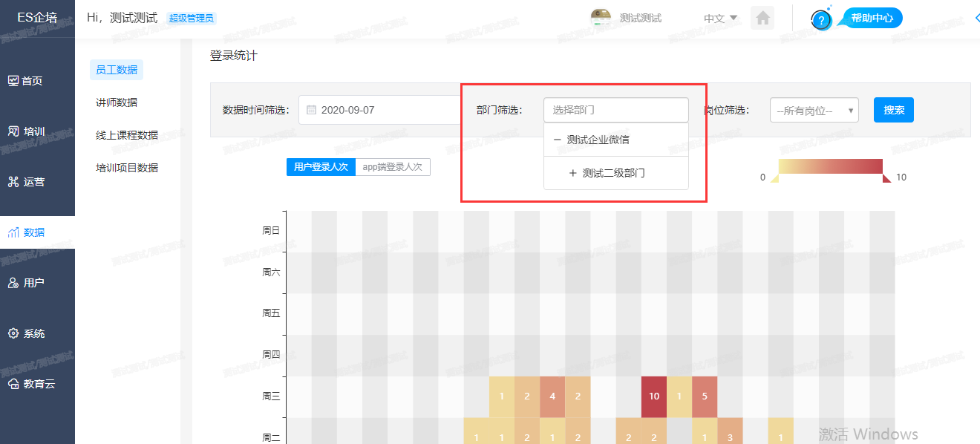Open the 中文 language dropdown
This screenshot has width=980, height=444.
720,18
